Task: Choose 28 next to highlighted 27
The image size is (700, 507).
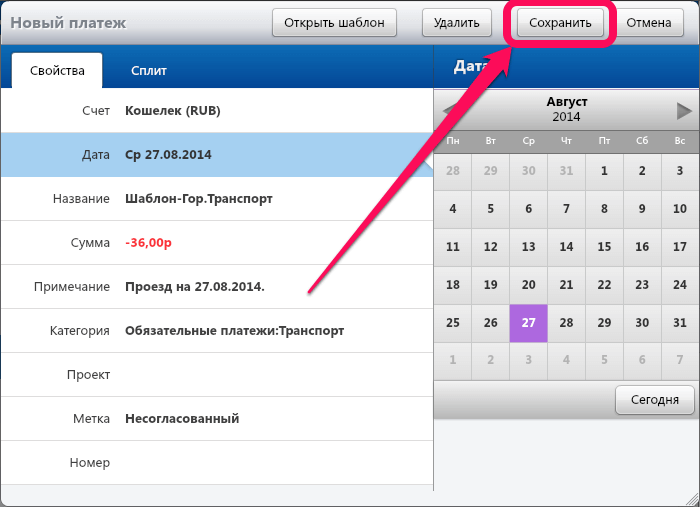Action: coord(566,323)
